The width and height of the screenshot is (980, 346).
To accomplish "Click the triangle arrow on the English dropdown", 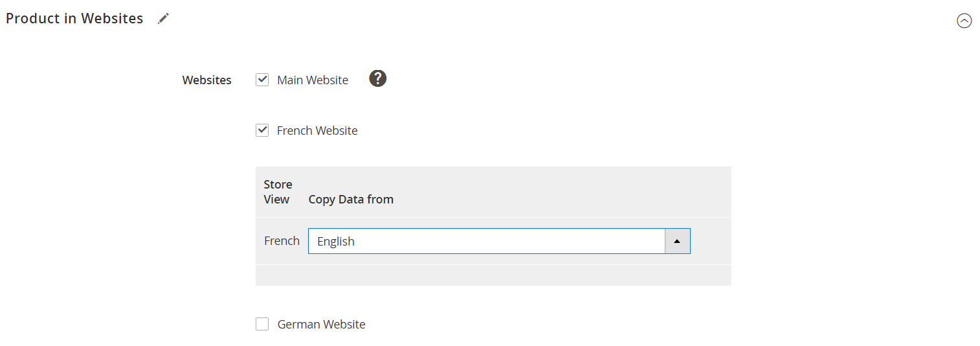I will tap(677, 241).
